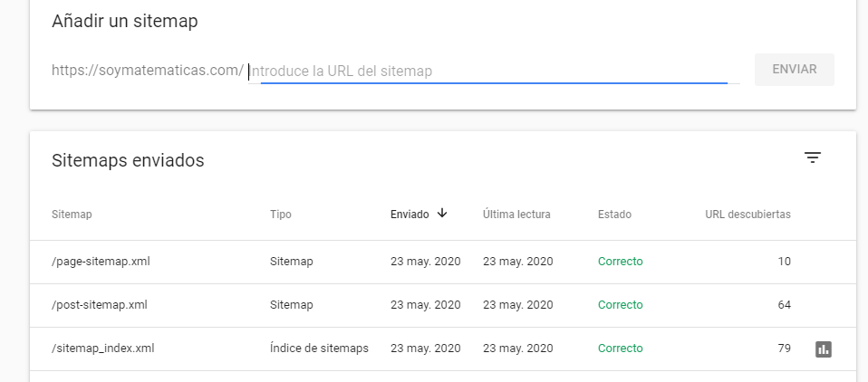Open the filter icon for sent sitemaps
Screen dimensions: 868x382
coord(812,158)
